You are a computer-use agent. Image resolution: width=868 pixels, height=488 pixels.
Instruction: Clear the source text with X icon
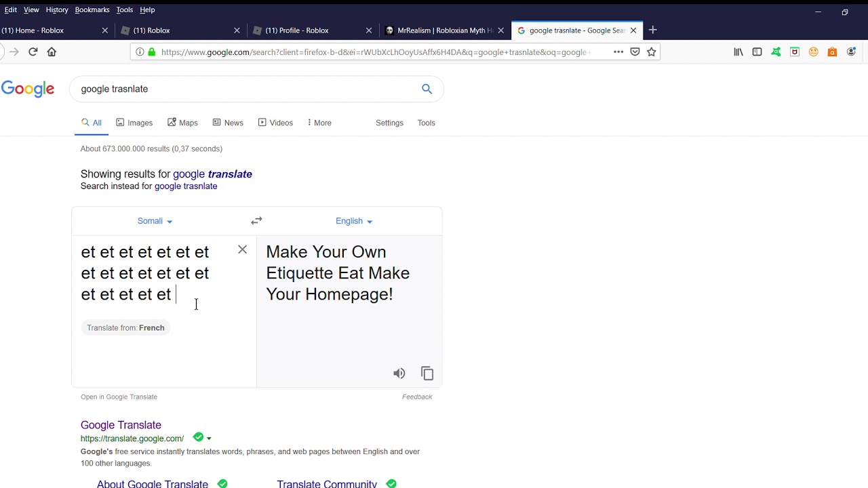[x=242, y=249]
